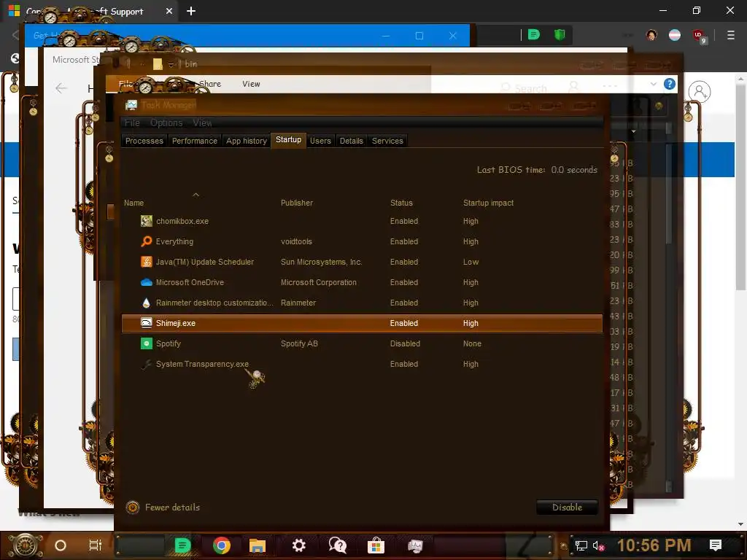Click the blue help icon in File Explorer
747x560 pixels.
tap(670, 84)
